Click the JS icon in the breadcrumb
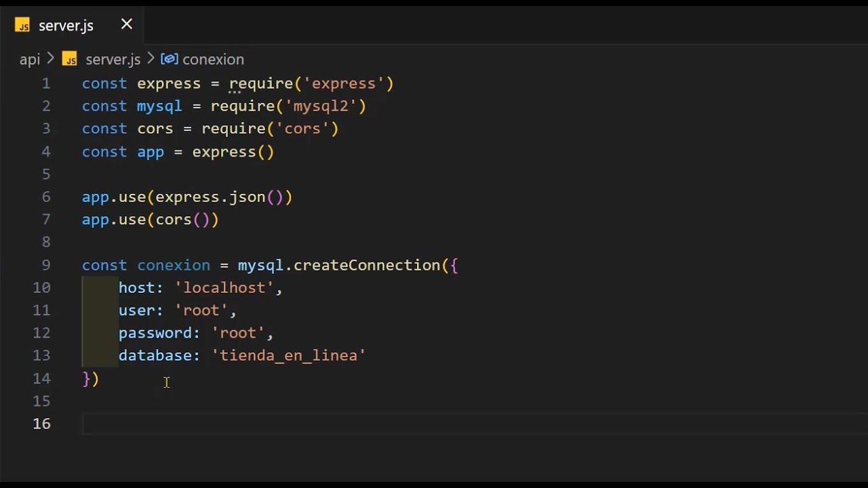 (69, 59)
